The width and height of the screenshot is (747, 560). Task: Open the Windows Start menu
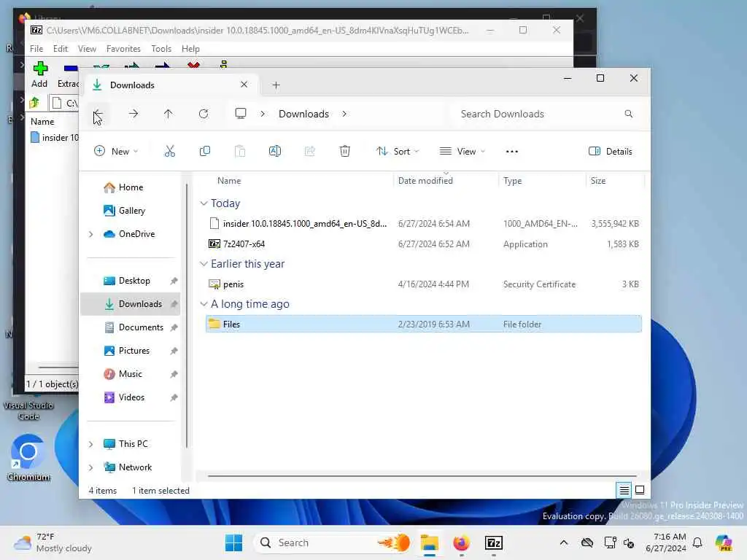coord(233,542)
